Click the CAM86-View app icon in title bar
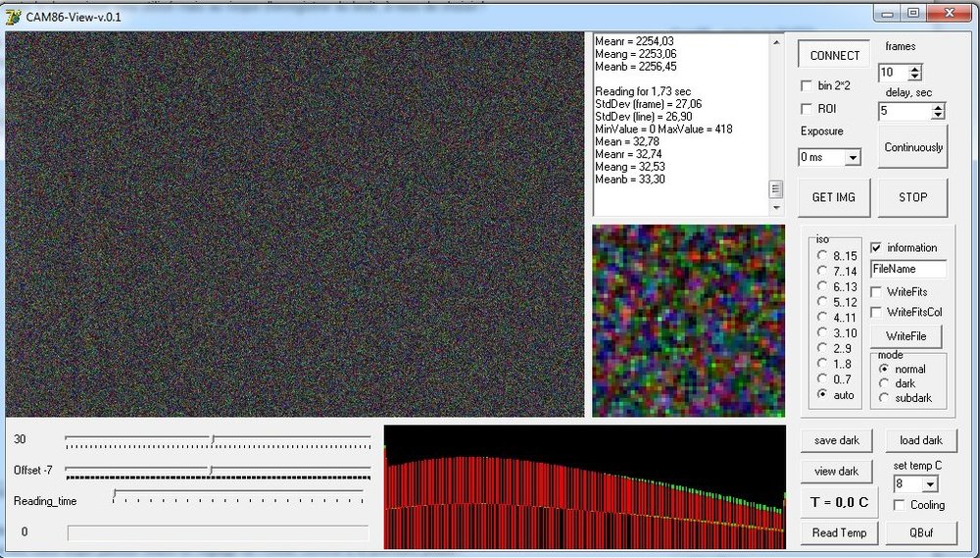 [13, 17]
